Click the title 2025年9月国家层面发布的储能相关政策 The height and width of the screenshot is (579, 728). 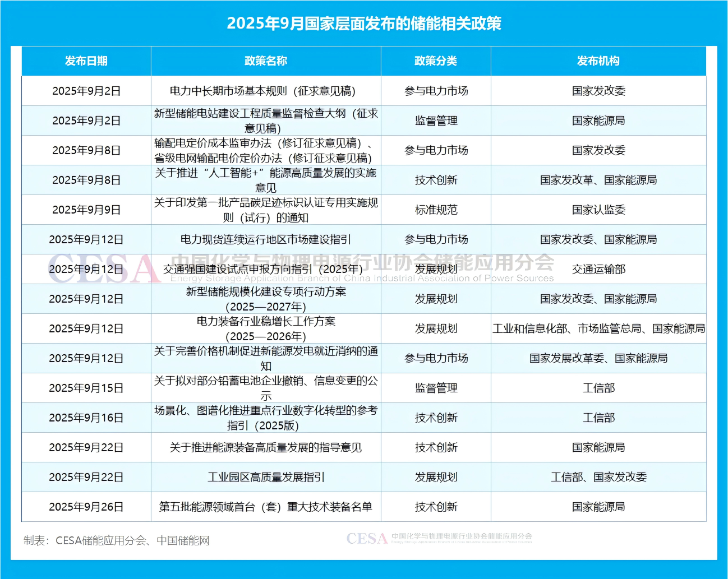[x=364, y=24]
